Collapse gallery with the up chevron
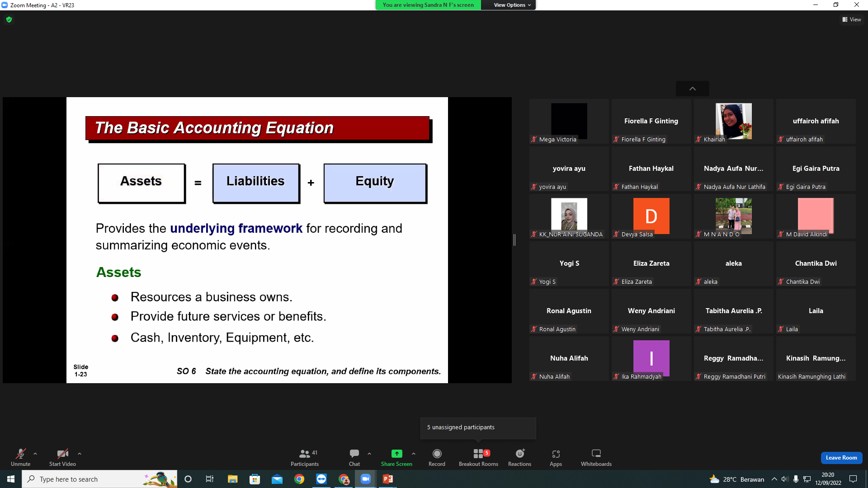This screenshot has height=488, width=868. click(x=692, y=89)
